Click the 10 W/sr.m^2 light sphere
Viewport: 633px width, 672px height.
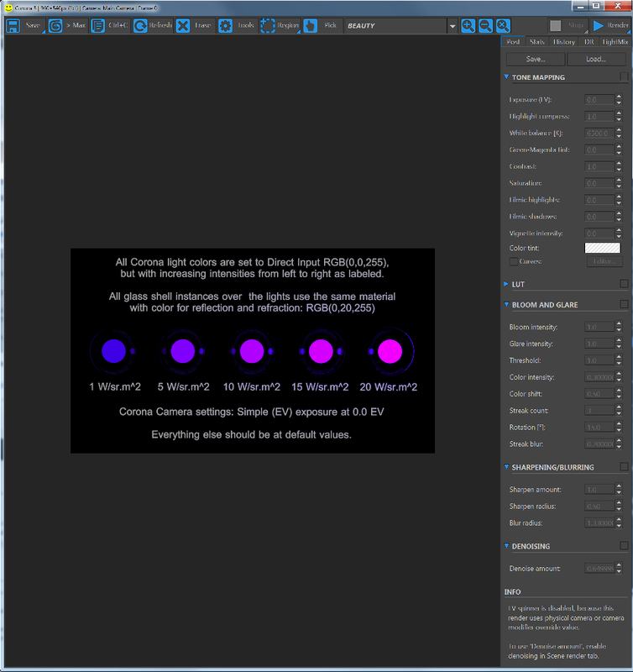252,351
